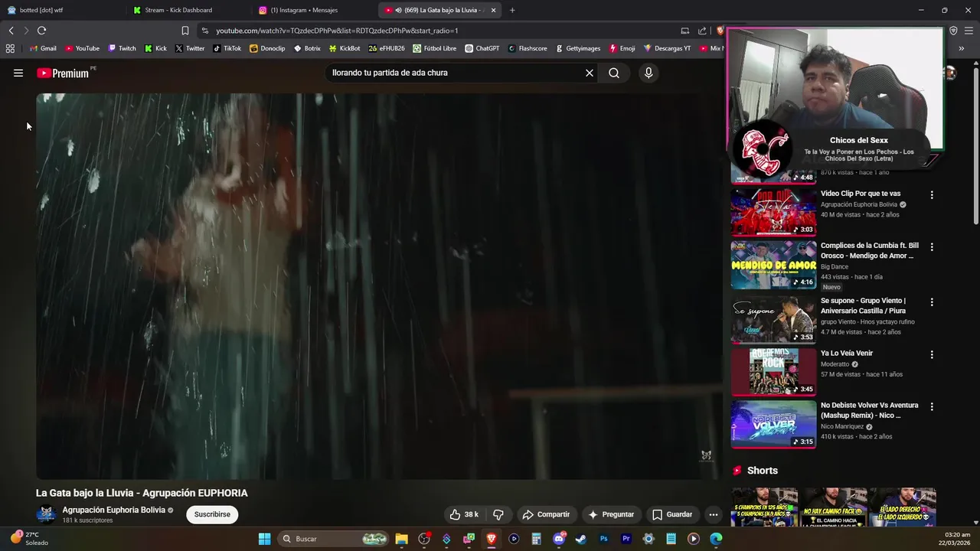Dislike the video with thumbs down

coord(498,514)
